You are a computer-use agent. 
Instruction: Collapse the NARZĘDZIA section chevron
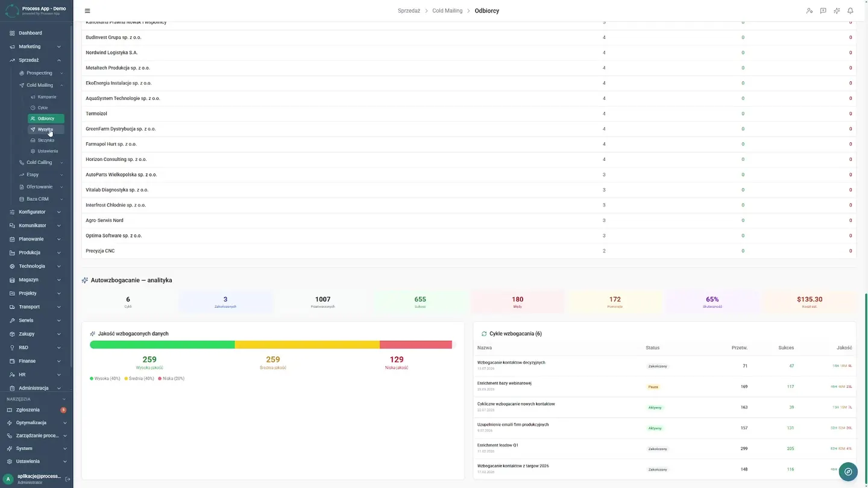64,399
